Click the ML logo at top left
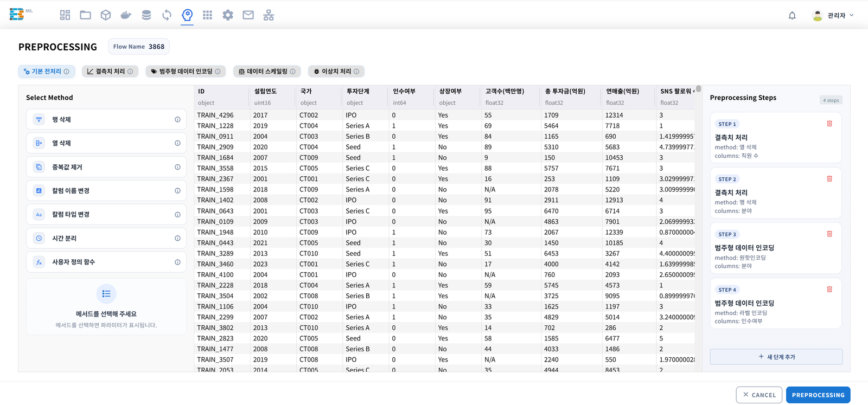This screenshot has height=405, width=868. (21, 14)
